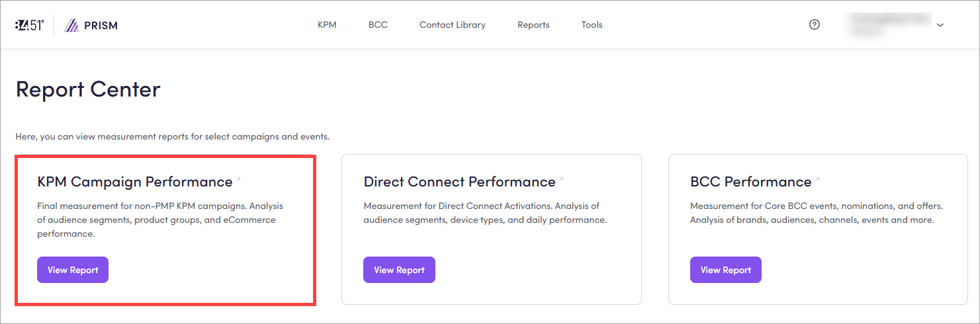Image resolution: width=980 pixels, height=324 pixels.
Task: Click the PRISM logo
Action: (91, 25)
